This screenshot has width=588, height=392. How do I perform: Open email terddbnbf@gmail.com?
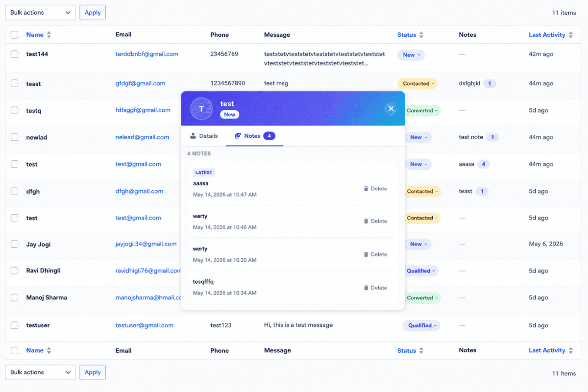(147, 54)
